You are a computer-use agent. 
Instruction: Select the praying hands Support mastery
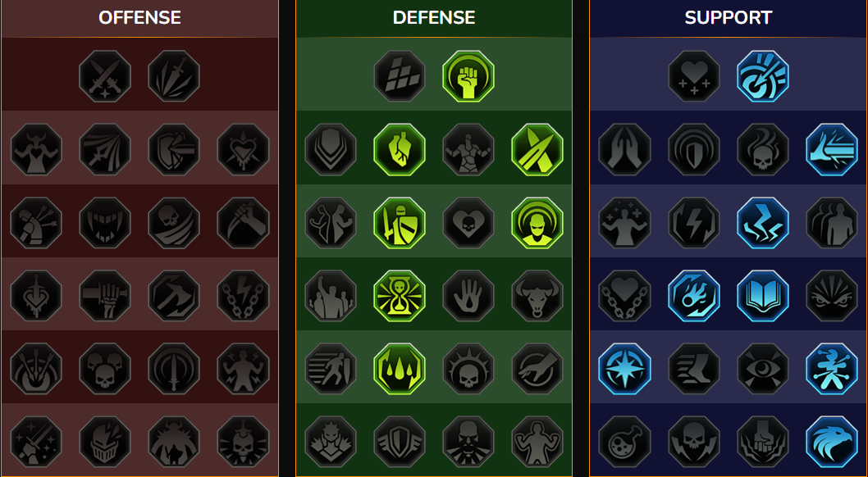625,149
